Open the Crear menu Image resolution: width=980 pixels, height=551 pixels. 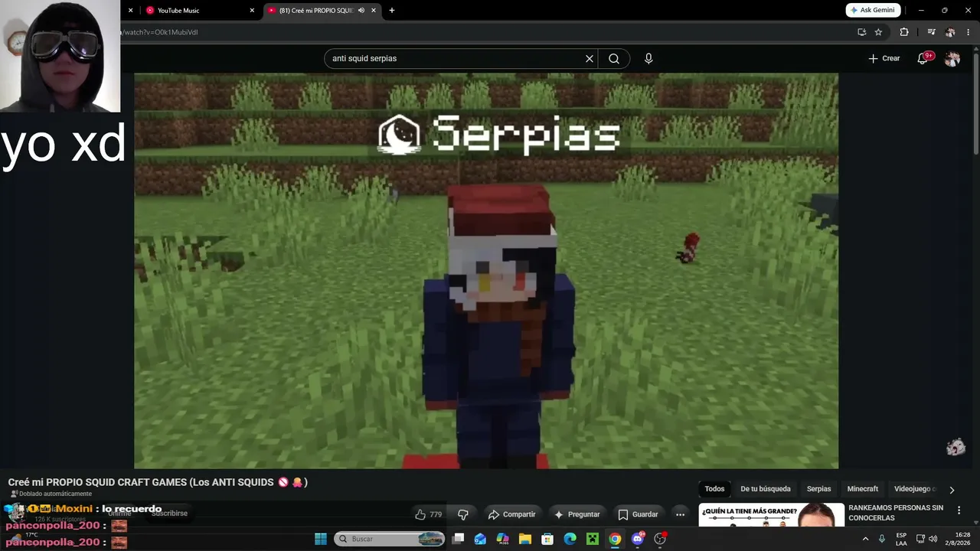pyautogui.click(x=884, y=58)
